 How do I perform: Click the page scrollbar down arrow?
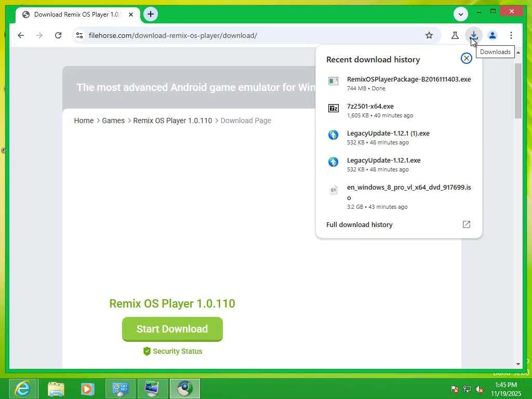pyautogui.click(x=518, y=364)
